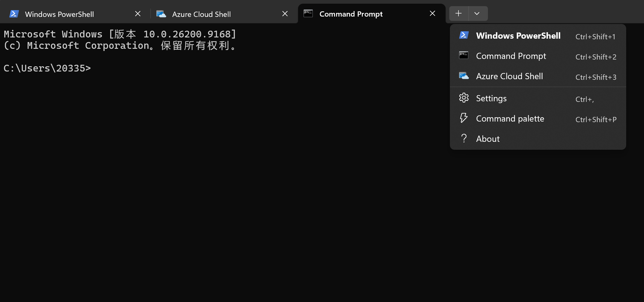Click the Settings gear icon

(x=464, y=98)
